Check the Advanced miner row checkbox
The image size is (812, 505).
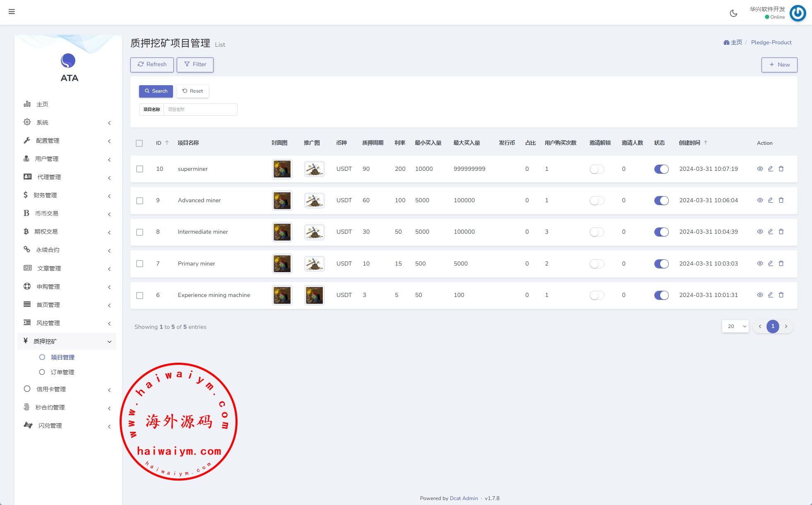click(x=140, y=201)
